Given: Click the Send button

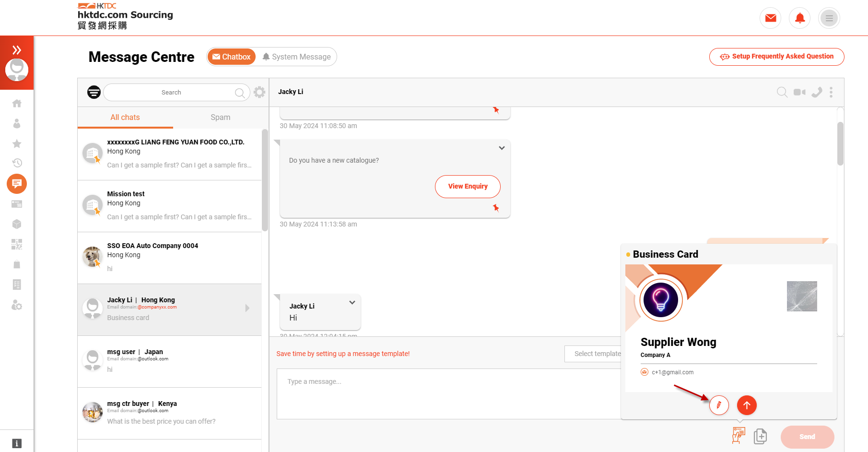Looking at the screenshot, I should coord(807,437).
